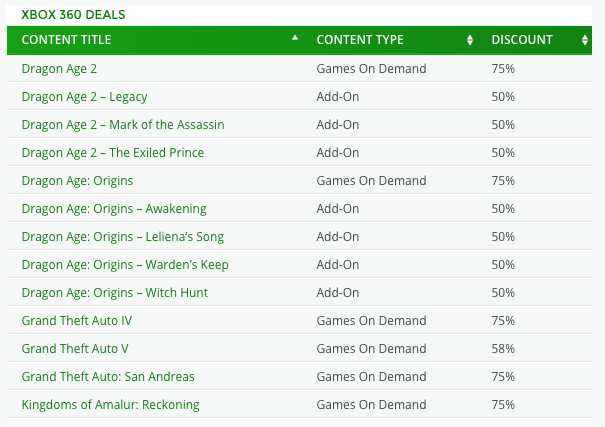Click the Content Type sort arrows icon
The height and width of the screenshot is (427, 605).
coord(470,40)
